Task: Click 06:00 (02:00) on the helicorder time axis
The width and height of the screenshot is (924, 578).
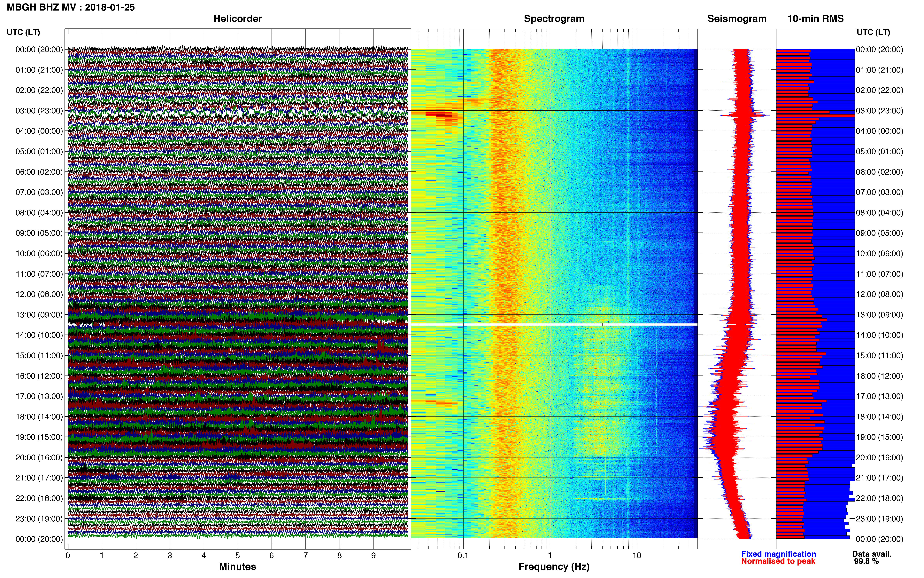Action: tap(39, 172)
